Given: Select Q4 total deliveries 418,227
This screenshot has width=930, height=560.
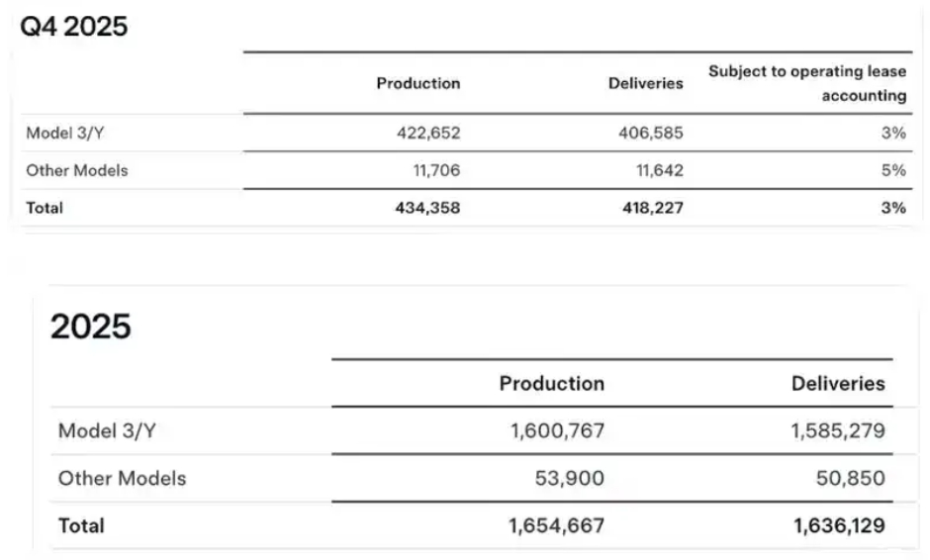Looking at the screenshot, I should click(x=645, y=209).
